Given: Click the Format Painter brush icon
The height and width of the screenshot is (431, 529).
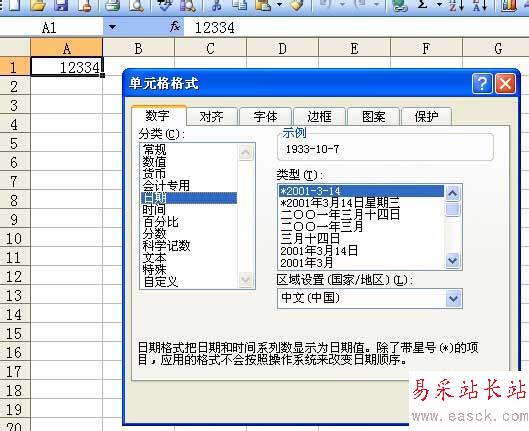Looking at the screenshot, I should click(x=297, y=5).
